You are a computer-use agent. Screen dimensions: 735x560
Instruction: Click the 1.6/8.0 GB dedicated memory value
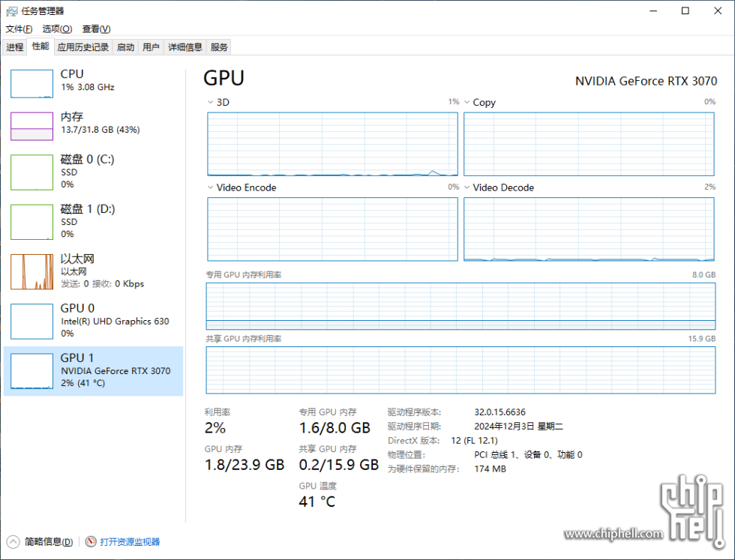(x=334, y=428)
